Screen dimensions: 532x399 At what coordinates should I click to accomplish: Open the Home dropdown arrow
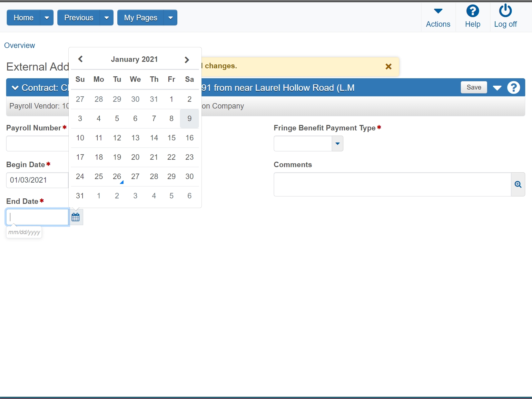click(47, 18)
